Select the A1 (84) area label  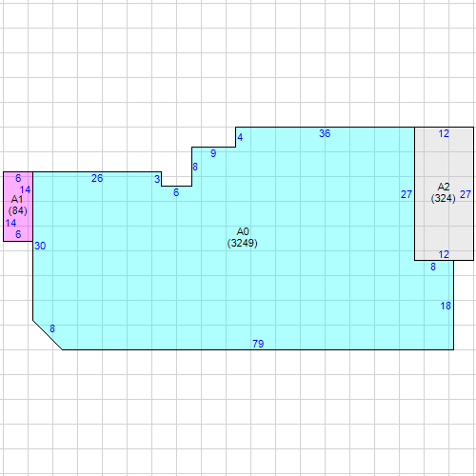pos(17,205)
